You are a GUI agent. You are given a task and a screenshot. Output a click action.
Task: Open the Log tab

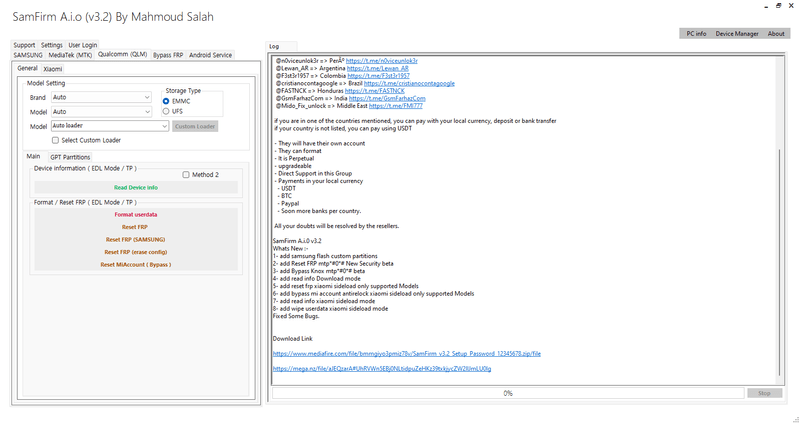(x=274, y=46)
